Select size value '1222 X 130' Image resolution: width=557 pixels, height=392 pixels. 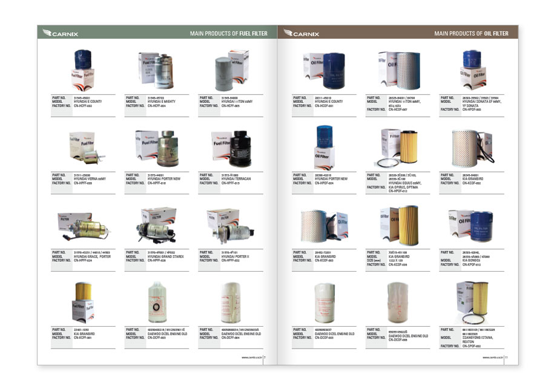click(395, 261)
